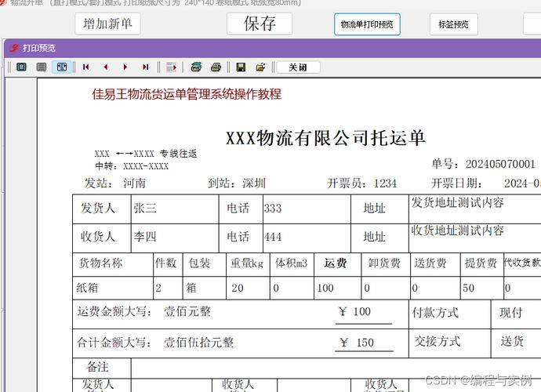Click the sender name 张三
Screen dimensions: 541x392
145,208
